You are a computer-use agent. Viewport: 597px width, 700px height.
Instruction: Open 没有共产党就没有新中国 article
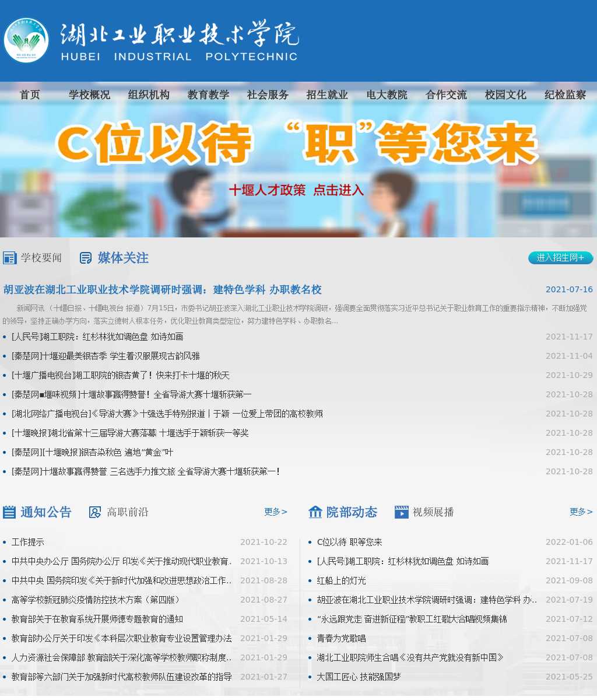[410, 657]
